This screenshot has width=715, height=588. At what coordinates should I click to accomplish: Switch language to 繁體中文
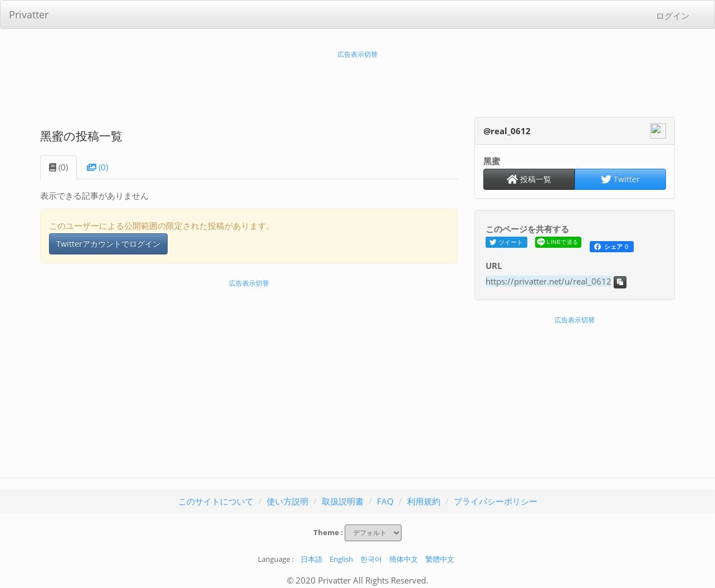[439, 560]
